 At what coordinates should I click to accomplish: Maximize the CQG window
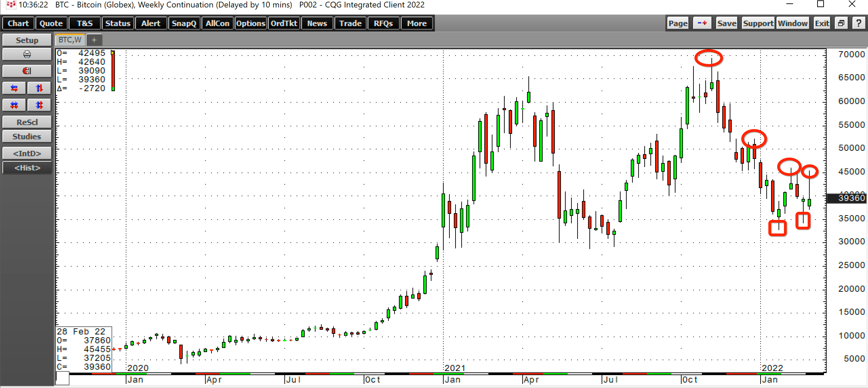[x=821, y=4]
